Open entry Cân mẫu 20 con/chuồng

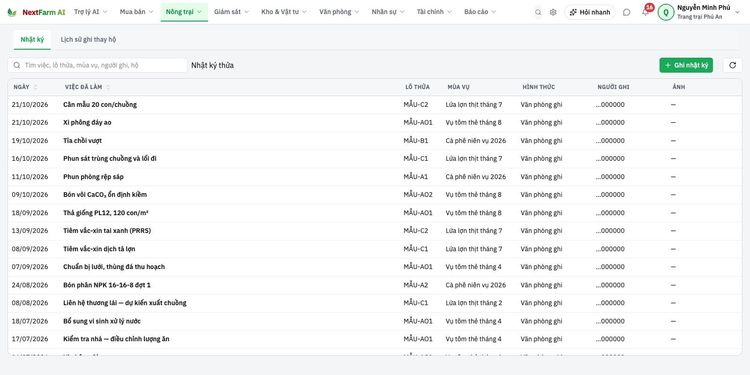point(99,104)
